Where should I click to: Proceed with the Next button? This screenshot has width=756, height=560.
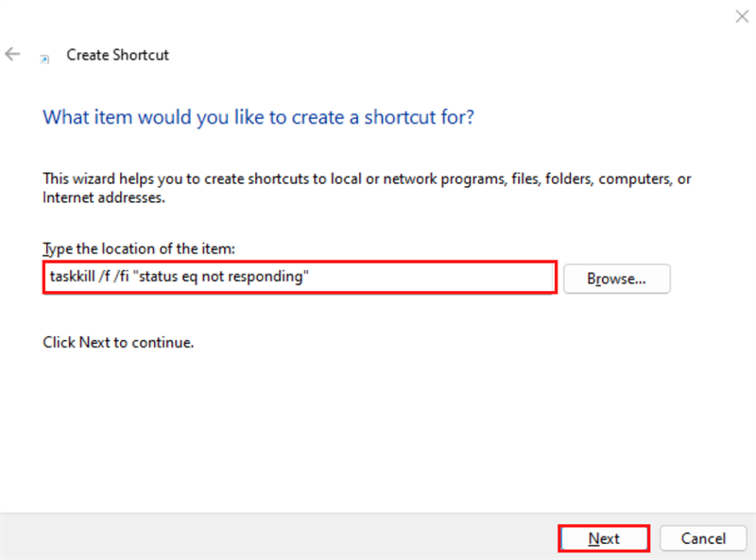604,538
